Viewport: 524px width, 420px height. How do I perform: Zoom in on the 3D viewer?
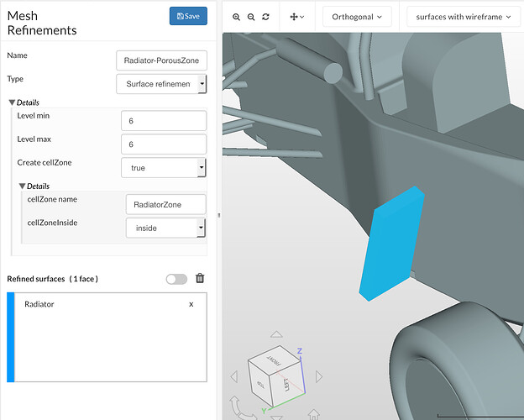(x=236, y=17)
